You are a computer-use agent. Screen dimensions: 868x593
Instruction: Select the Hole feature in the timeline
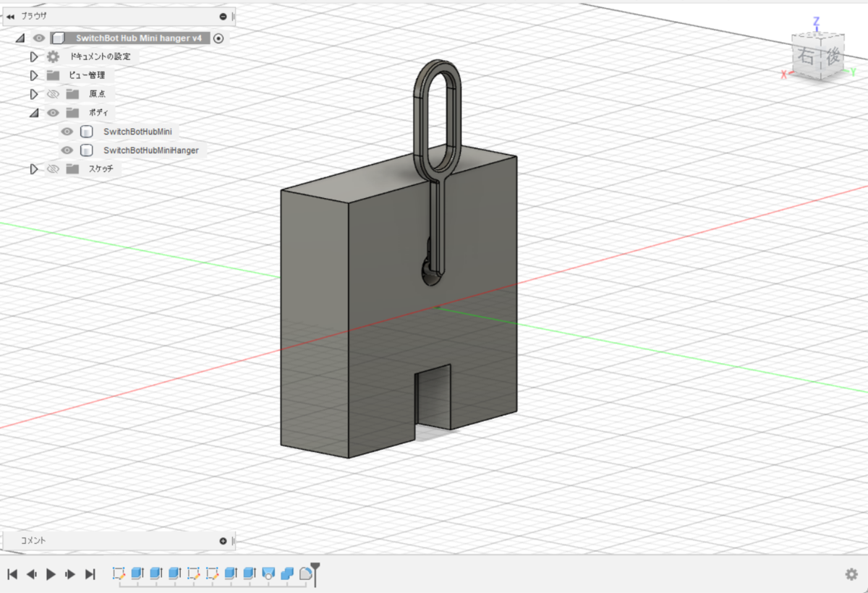point(268,573)
